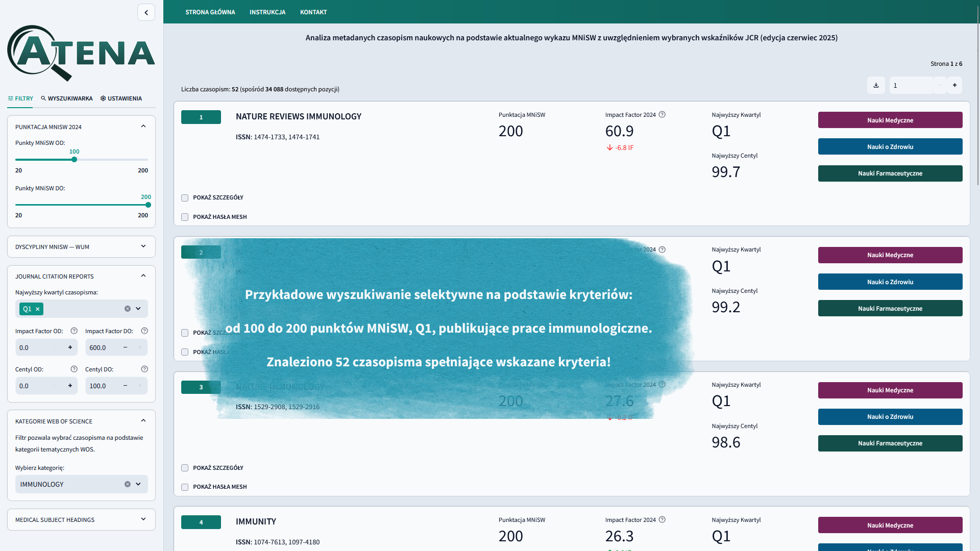Decrement Centyl DO value
Image resolution: width=980 pixels, height=551 pixels.
click(x=125, y=386)
